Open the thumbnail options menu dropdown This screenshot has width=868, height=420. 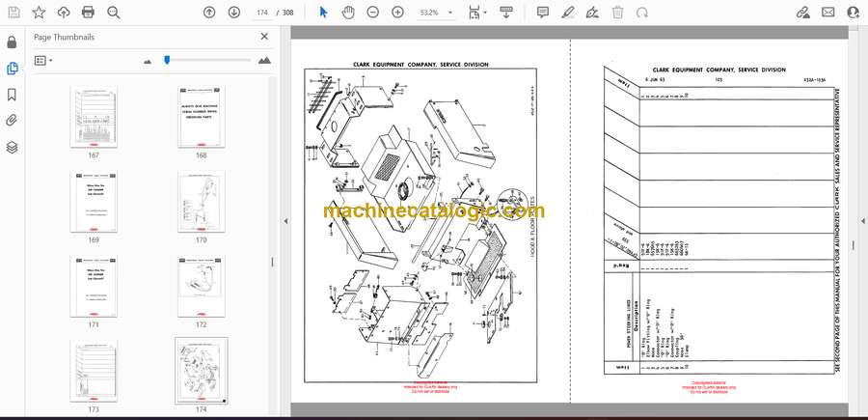[43, 61]
